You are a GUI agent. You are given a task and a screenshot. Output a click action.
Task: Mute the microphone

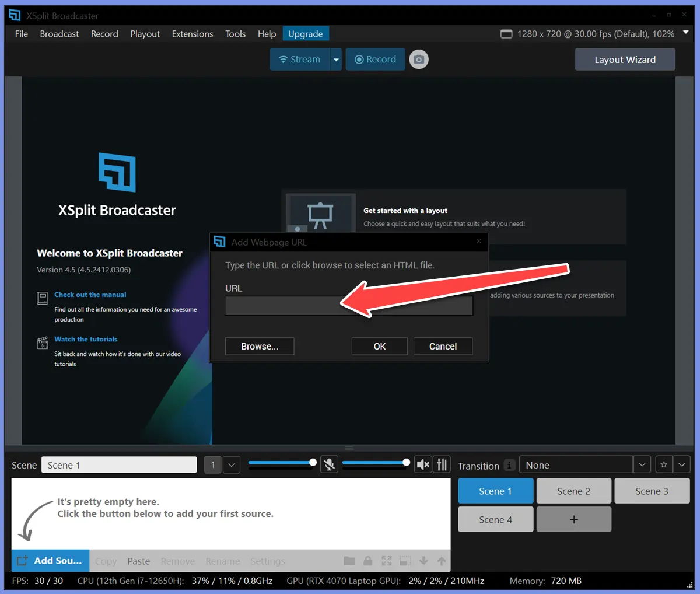[x=329, y=464]
